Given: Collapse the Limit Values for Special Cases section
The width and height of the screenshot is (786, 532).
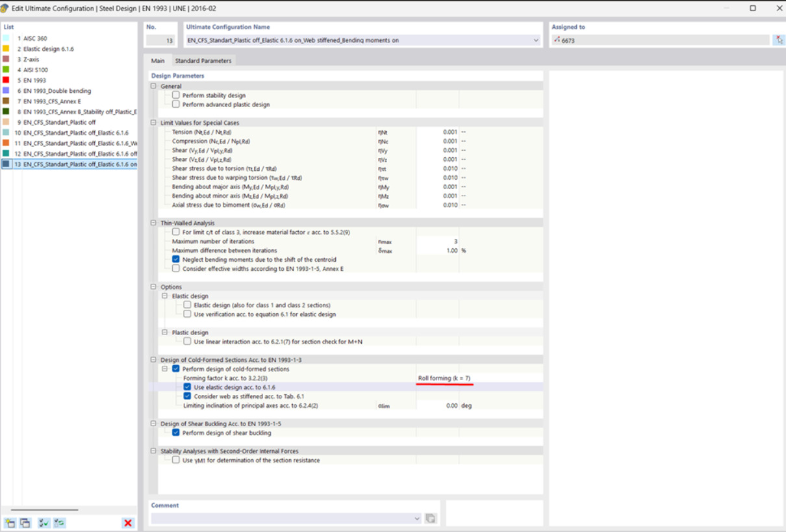Looking at the screenshot, I should 154,123.
